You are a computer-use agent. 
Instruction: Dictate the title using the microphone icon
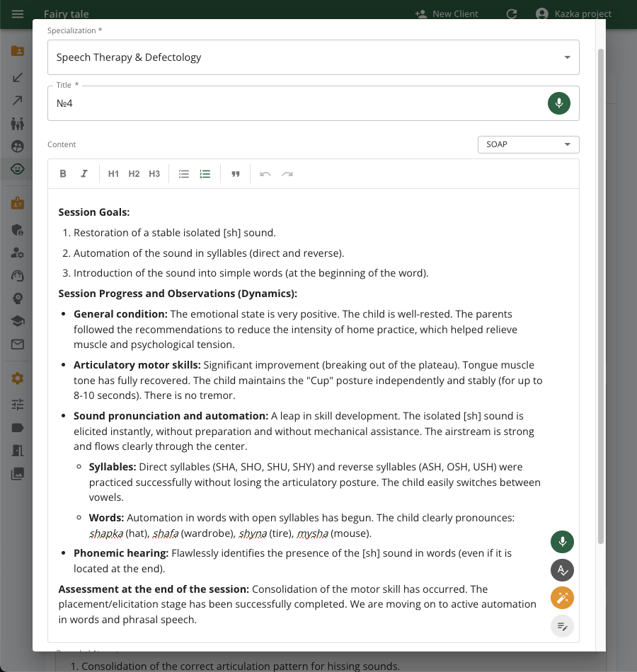(x=558, y=103)
